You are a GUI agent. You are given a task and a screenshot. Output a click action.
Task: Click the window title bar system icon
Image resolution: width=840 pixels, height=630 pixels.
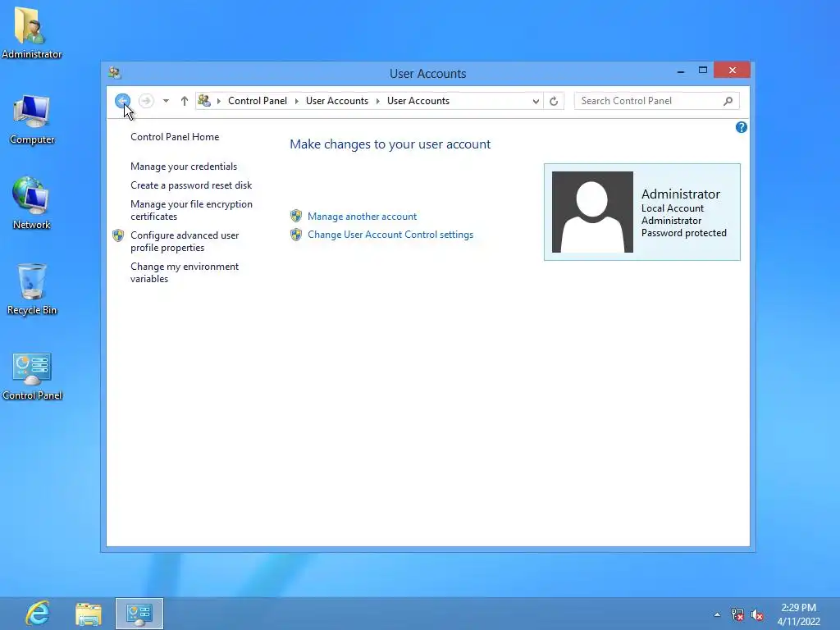click(x=114, y=73)
